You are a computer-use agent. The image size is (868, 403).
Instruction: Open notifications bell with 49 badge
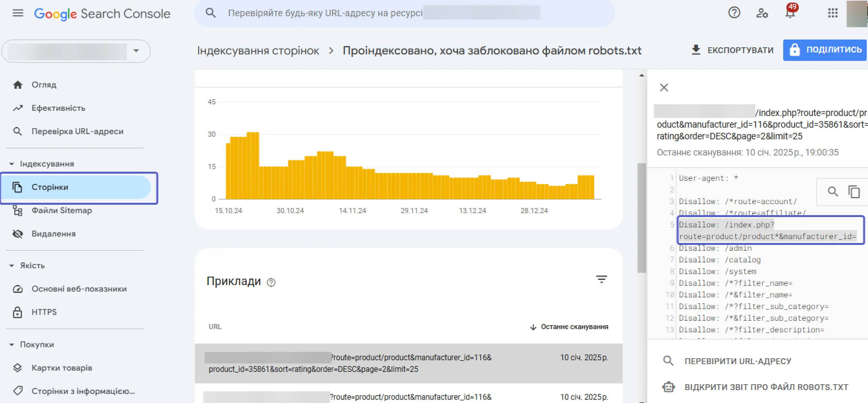tap(791, 12)
